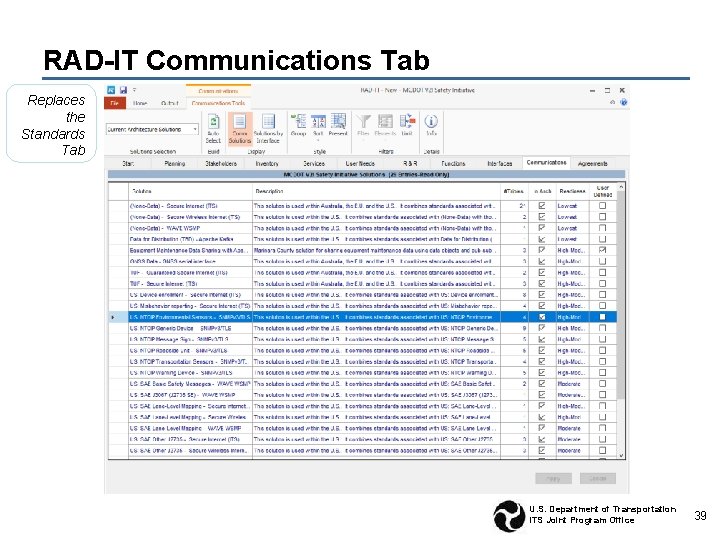Screen dimensions: 720x540
Task: Click the RAD-IT application logo icon
Action: [112, 90]
